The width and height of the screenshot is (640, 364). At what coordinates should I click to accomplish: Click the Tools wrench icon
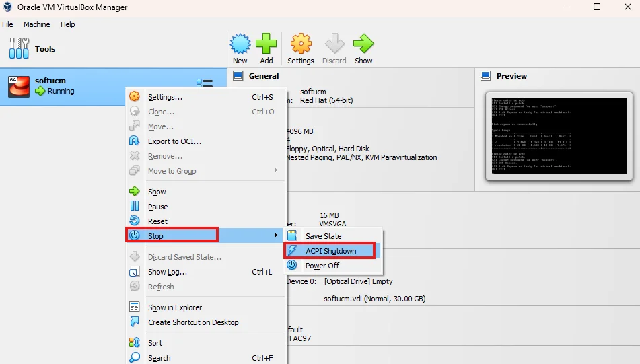20,48
